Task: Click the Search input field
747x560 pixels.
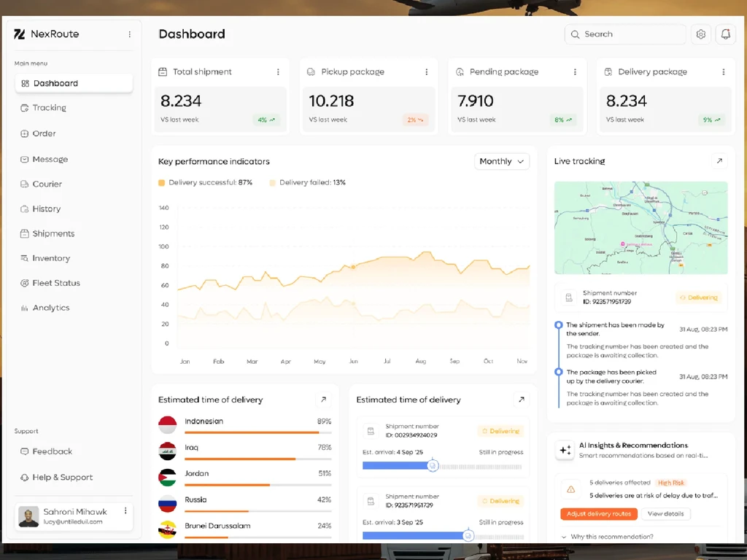Action: point(625,34)
